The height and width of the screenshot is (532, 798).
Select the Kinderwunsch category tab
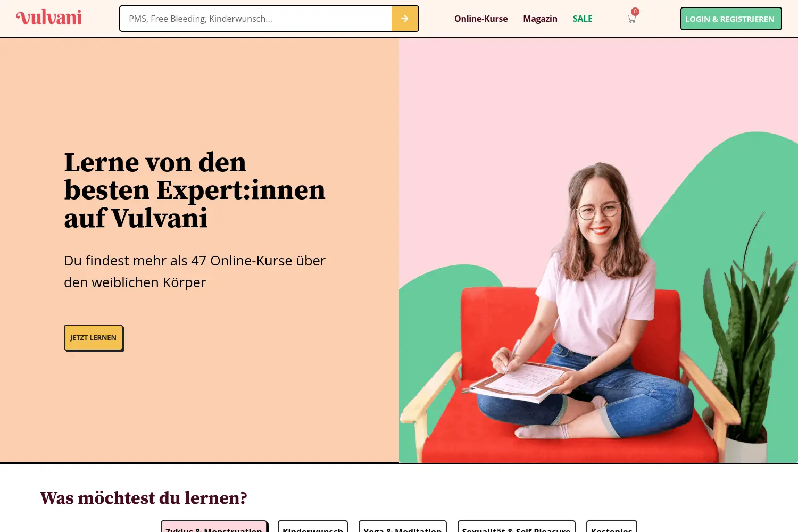[313, 527]
